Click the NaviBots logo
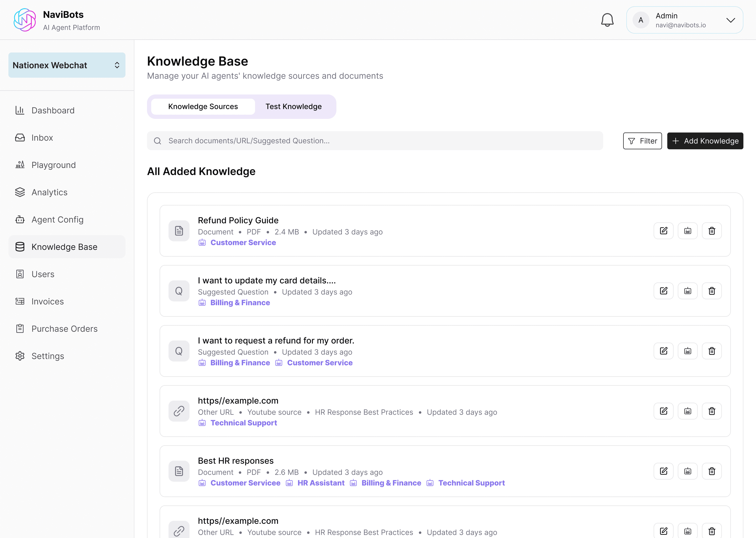756x538 pixels. (x=24, y=20)
